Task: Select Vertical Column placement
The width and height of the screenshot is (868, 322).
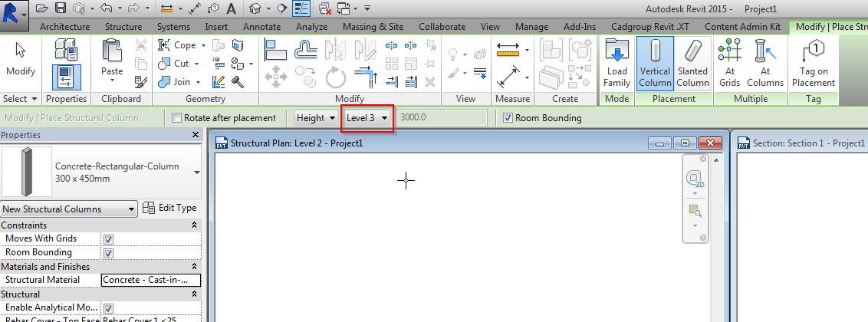Action: click(655, 63)
